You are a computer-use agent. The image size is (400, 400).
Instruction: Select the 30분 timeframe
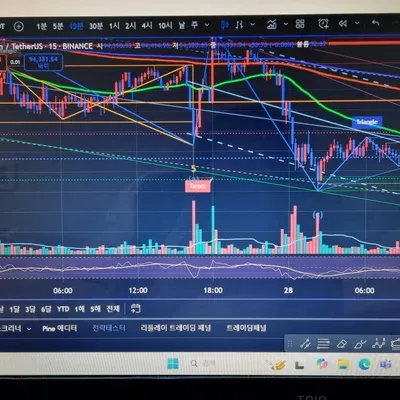point(96,26)
